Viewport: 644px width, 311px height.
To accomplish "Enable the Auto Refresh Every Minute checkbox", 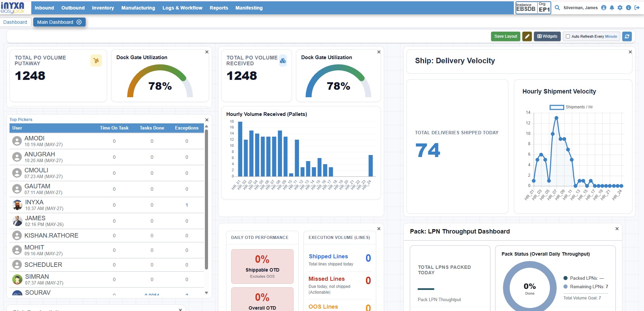I will [x=568, y=36].
